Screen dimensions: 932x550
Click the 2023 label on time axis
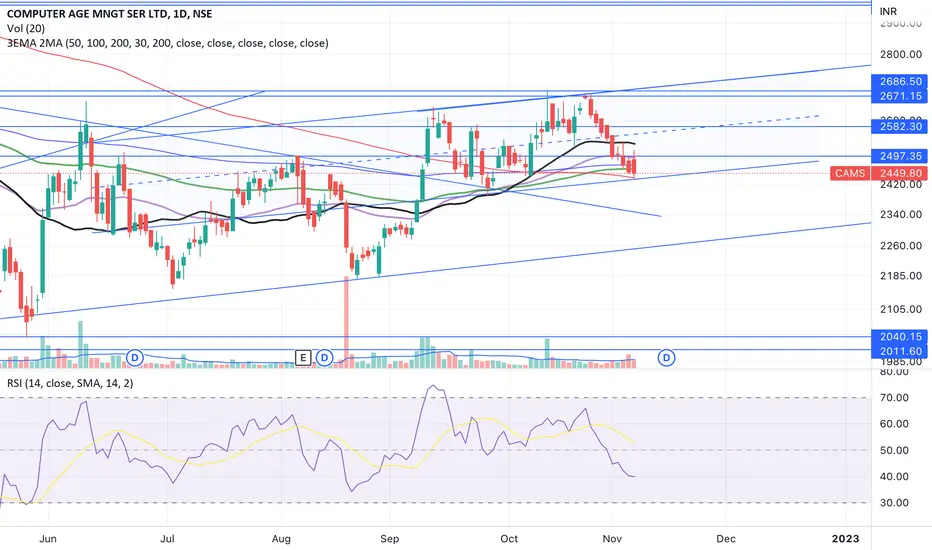845,539
